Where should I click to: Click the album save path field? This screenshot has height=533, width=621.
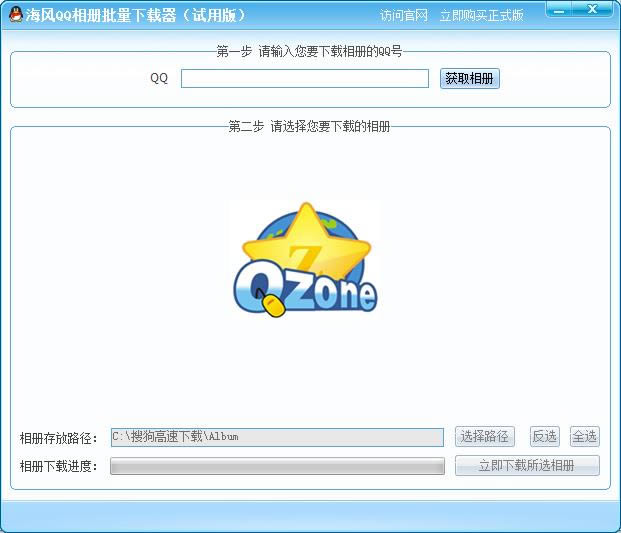(x=277, y=437)
